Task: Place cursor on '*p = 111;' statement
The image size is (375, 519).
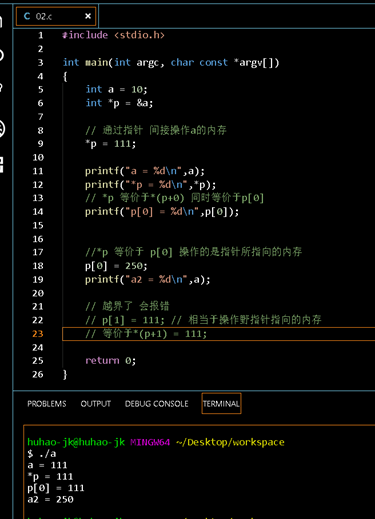Action: [x=110, y=144]
